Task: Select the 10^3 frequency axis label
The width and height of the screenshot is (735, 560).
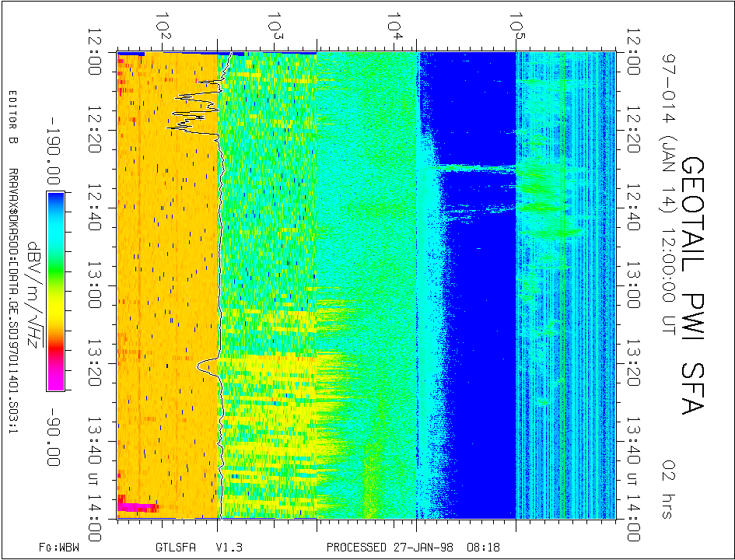Action: pos(276,27)
